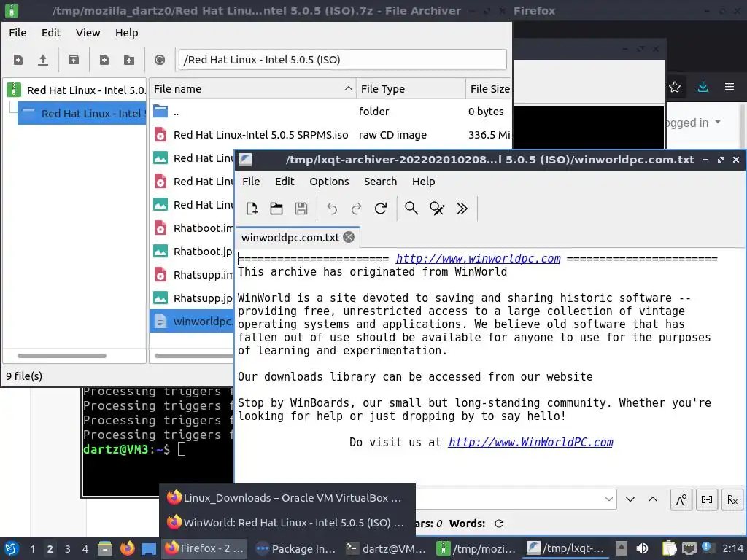747x560 pixels.
Task: Close the winworldpc.com.txt tab
Action: click(349, 237)
